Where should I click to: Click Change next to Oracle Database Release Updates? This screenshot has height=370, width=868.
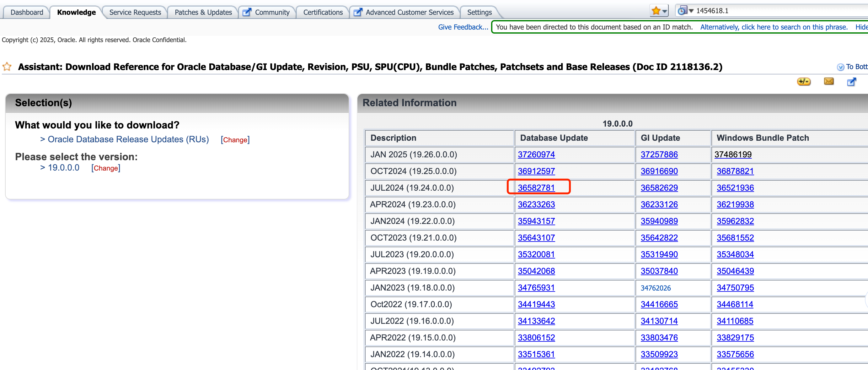[235, 140]
